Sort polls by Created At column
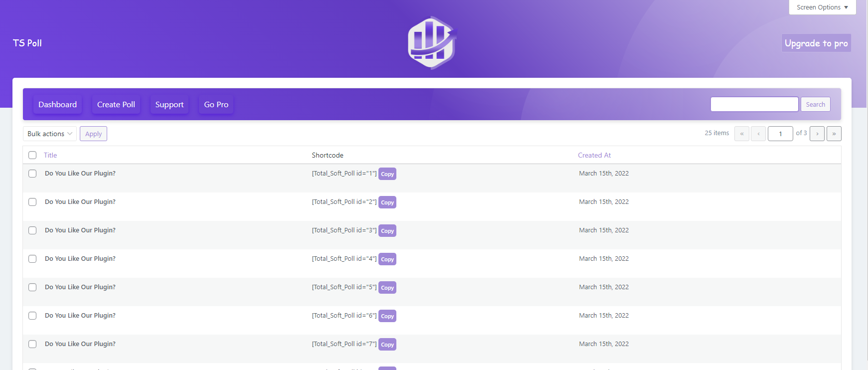This screenshot has width=868, height=370. point(594,155)
